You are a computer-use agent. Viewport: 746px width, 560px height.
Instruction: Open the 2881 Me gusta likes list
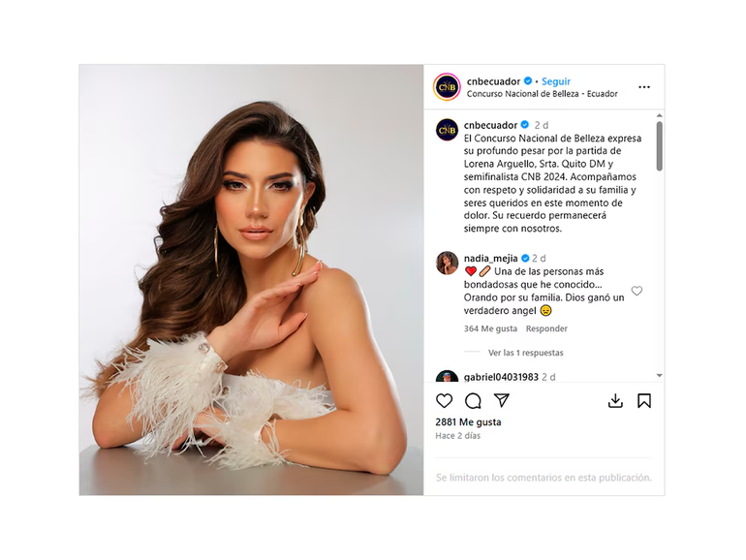[x=468, y=422]
